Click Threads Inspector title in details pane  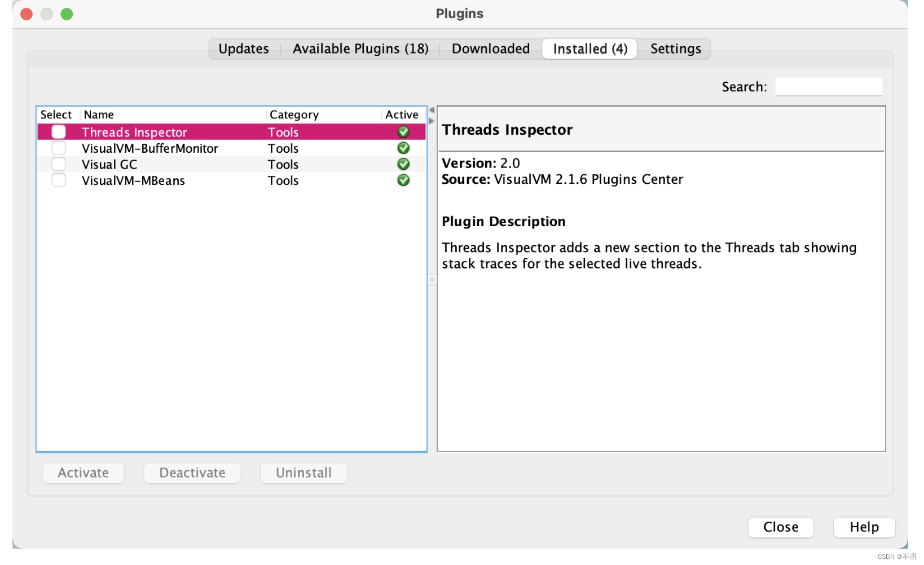[x=507, y=130]
